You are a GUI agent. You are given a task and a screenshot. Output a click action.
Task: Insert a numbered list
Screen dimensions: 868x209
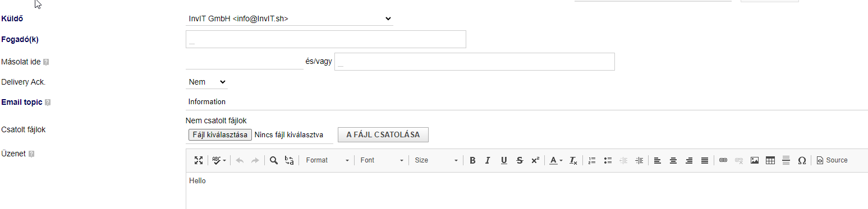(x=591, y=160)
